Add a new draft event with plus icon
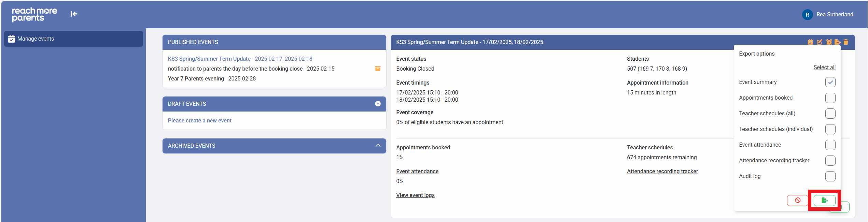This screenshot has height=222, width=868. [378, 104]
